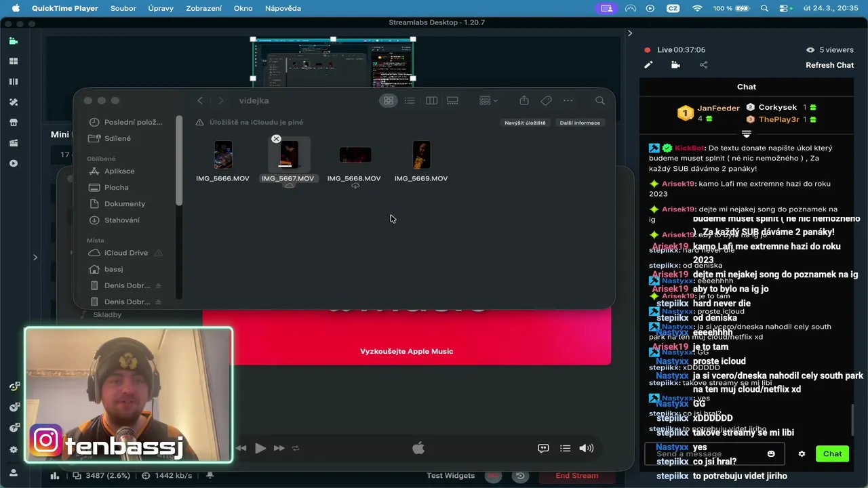Open the Nápověda menu
Image resolution: width=868 pixels, height=488 pixels.
283,8
